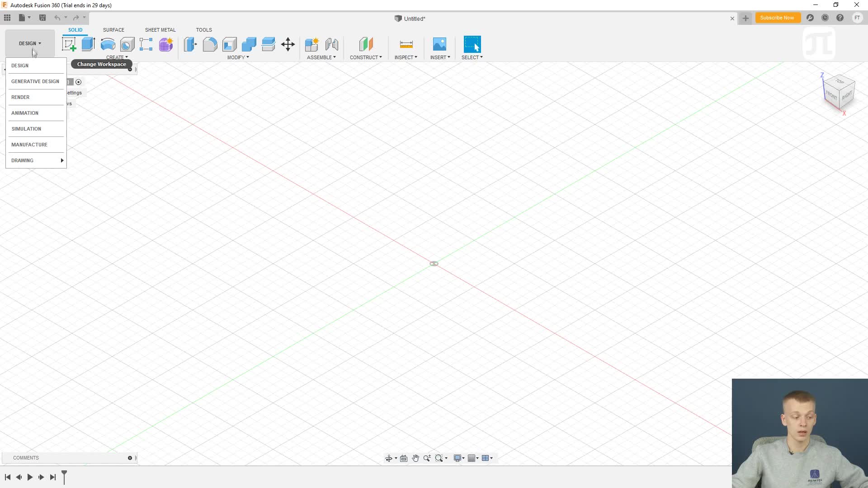Open Display Settings dropdown in navigation bar

(x=459, y=458)
